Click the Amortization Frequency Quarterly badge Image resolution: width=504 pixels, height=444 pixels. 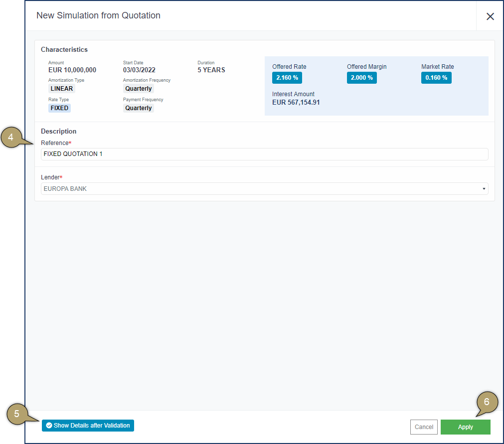(x=139, y=89)
